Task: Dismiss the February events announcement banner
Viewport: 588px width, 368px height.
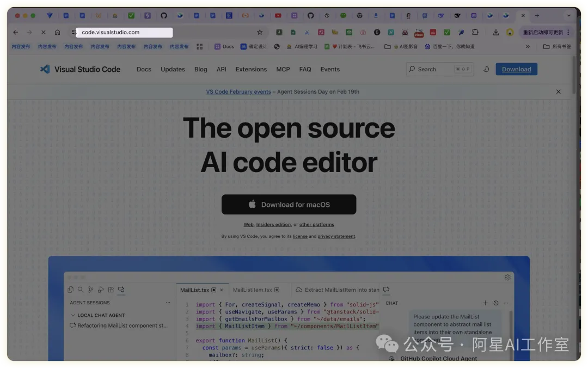Action: tap(558, 92)
